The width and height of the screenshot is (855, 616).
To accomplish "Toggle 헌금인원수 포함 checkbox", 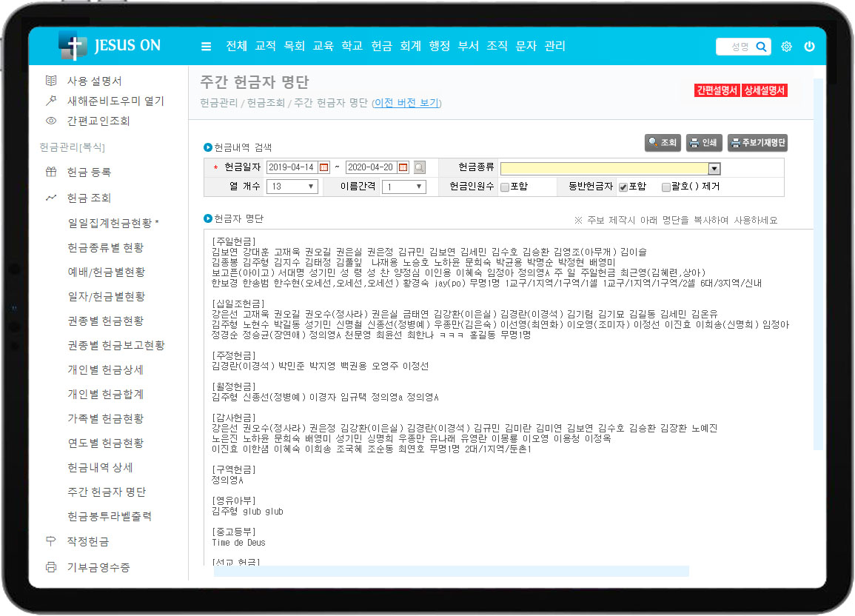I will (505, 187).
